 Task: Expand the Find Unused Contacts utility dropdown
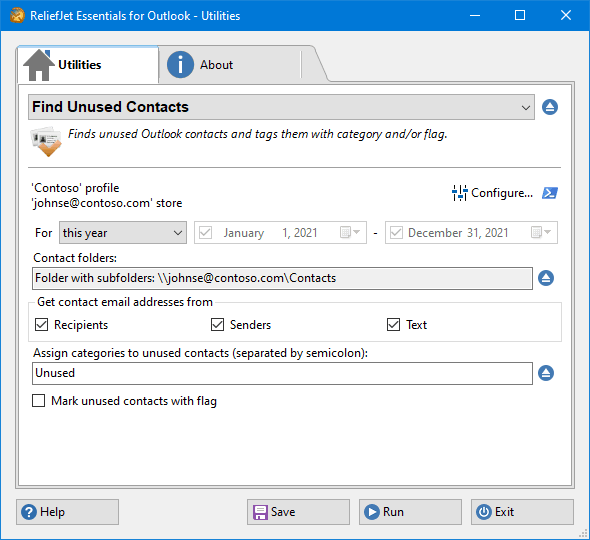tap(281, 107)
